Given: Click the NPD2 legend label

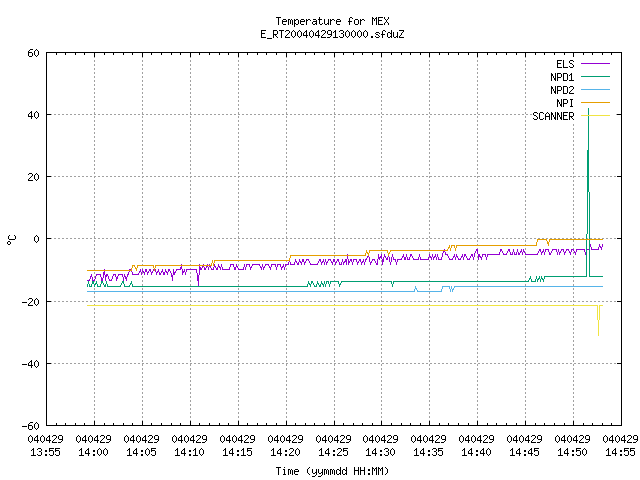Looking at the screenshot, I should pos(562,90).
